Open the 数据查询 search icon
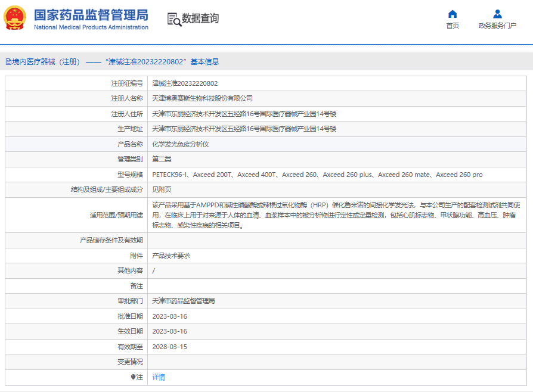 coord(174,20)
